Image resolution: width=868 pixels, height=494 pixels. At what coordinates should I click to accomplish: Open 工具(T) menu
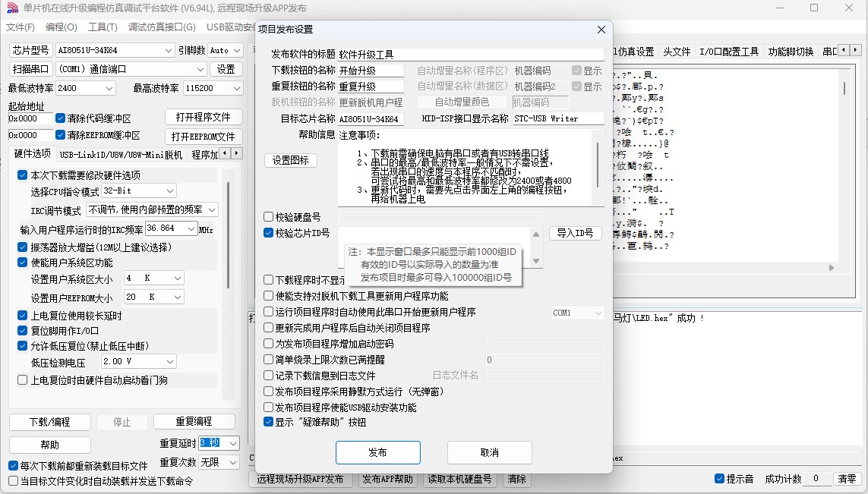coord(103,27)
